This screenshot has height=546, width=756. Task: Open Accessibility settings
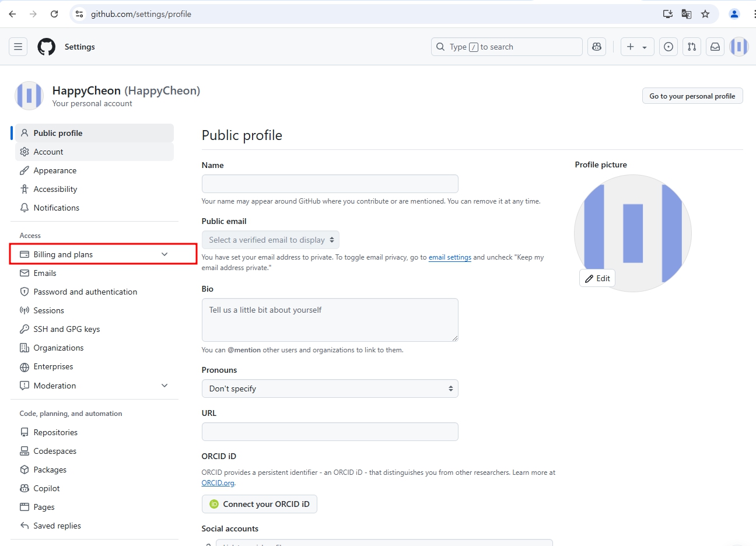pos(94,189)
